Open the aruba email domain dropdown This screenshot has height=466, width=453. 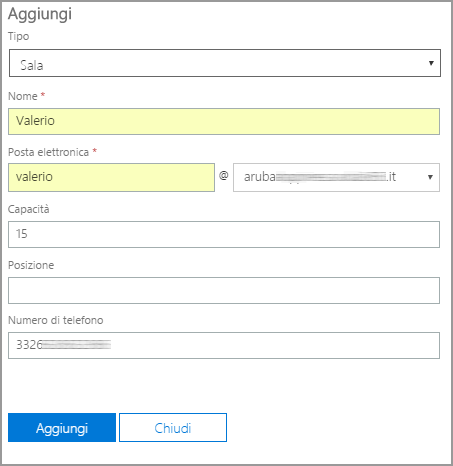click(x=336, y=177)
